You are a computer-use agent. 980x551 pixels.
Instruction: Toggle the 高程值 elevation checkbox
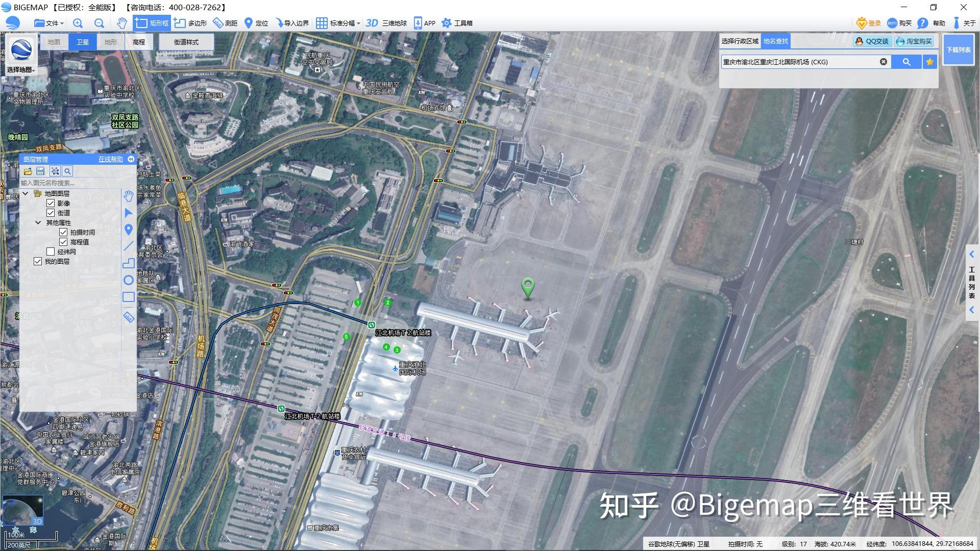pos(63,242)
